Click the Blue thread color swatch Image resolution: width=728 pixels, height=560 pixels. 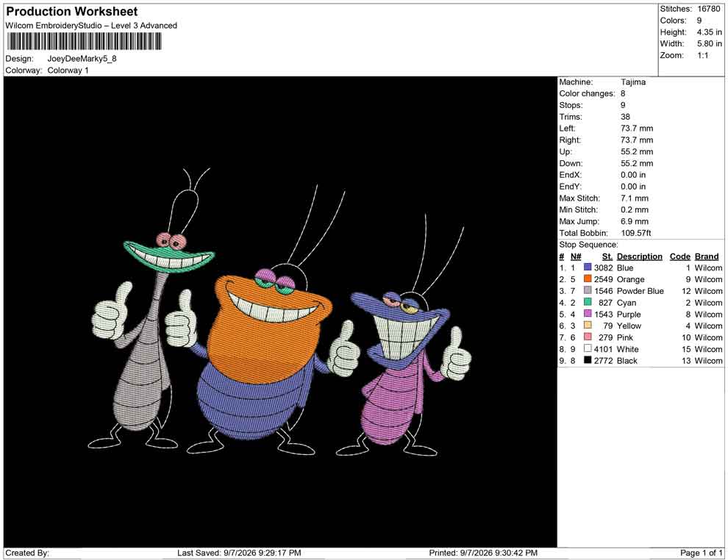(588, 268)
